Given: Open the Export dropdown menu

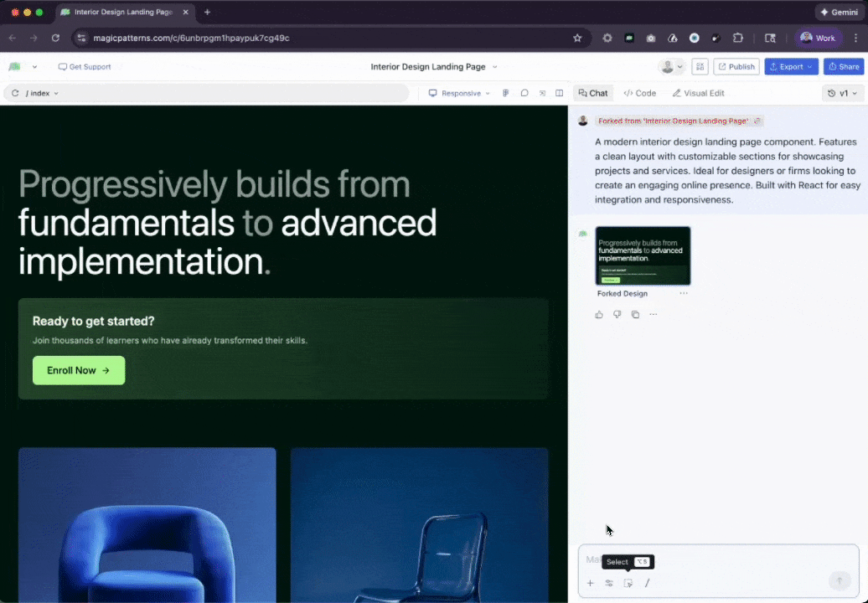Looking at the screenshot, I should coord(791,67).
